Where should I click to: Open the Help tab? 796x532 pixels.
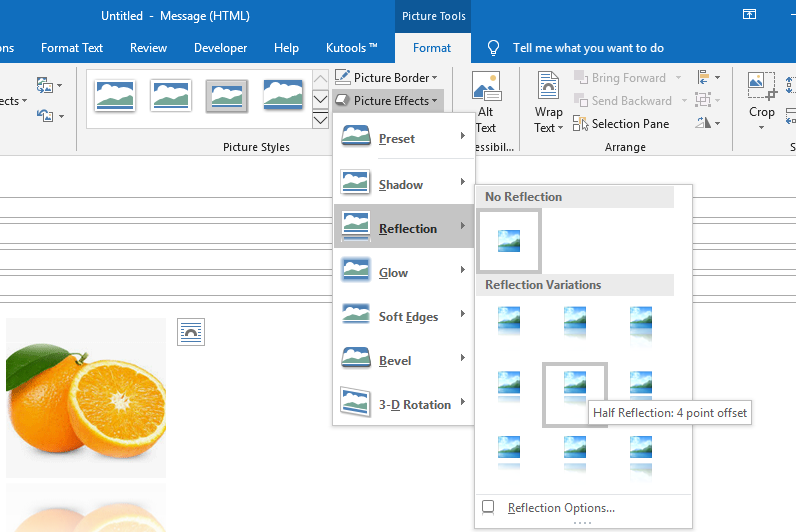[286, 48]
